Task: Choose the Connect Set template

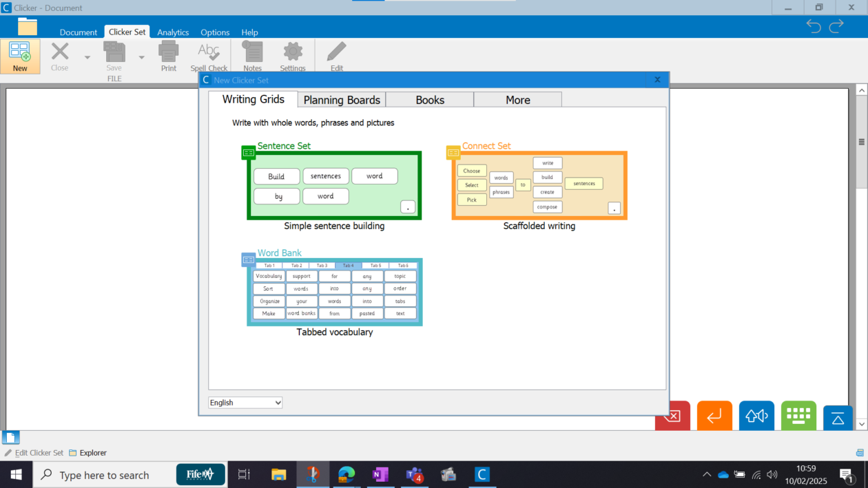Action: point(539,186)
